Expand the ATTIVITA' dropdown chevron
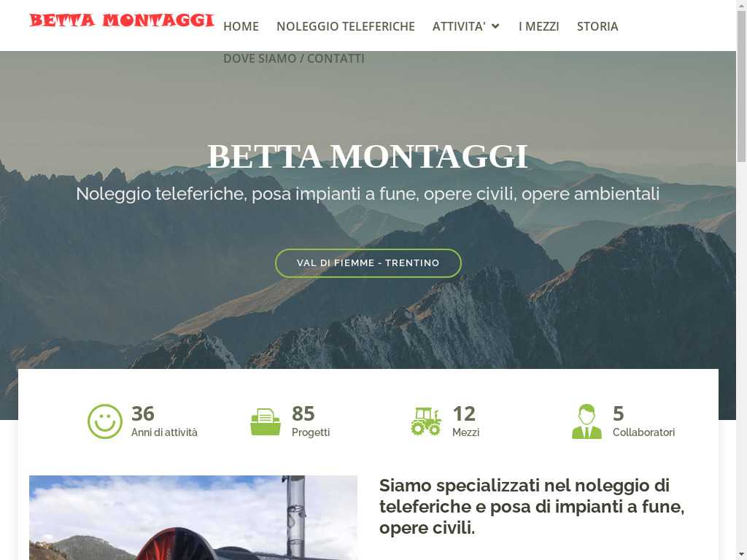 (x=495, y=26)
